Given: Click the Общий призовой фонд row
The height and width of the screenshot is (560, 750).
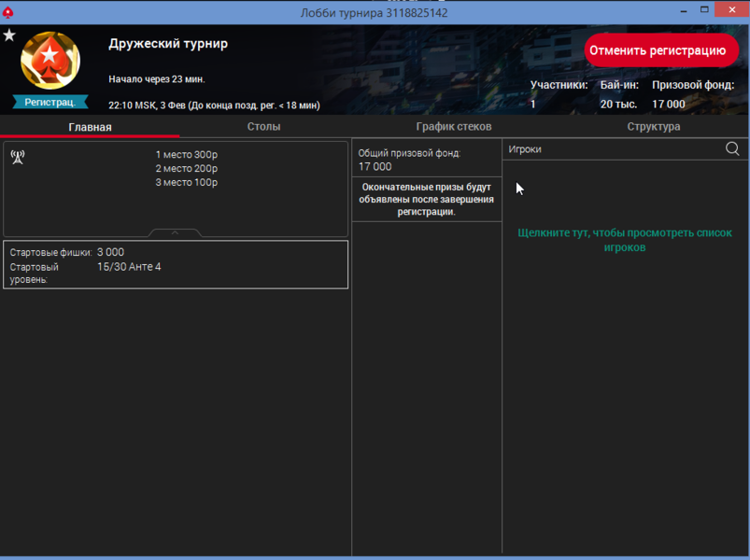Looking at the screenshot, I should pyautogui.click(x=426, y=160).
